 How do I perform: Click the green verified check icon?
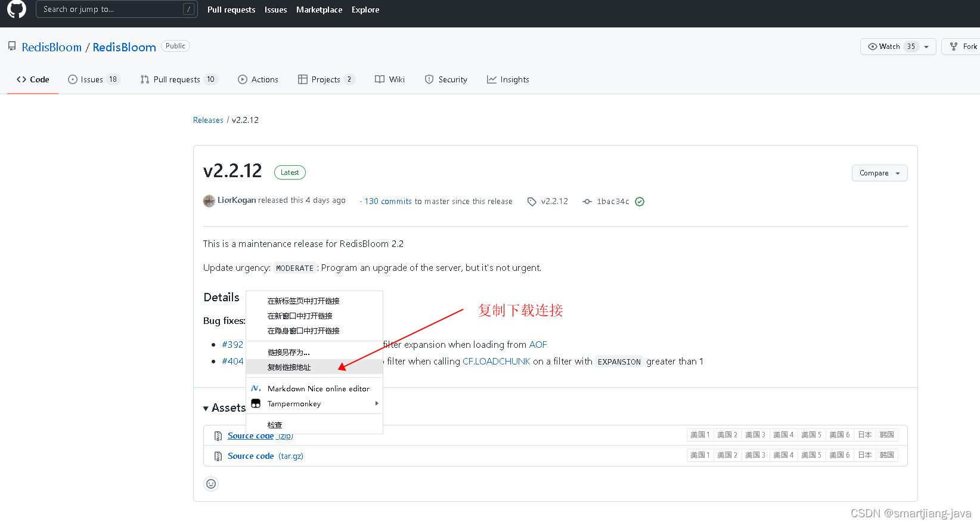[640, 202]
